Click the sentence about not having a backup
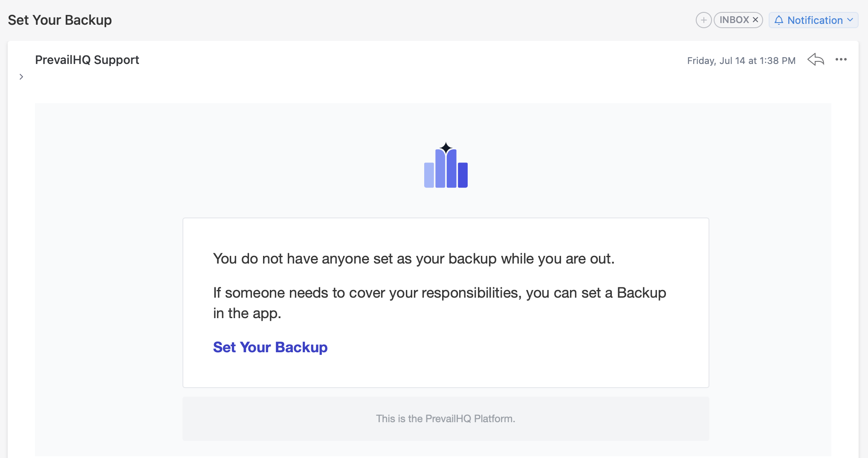 414,259
